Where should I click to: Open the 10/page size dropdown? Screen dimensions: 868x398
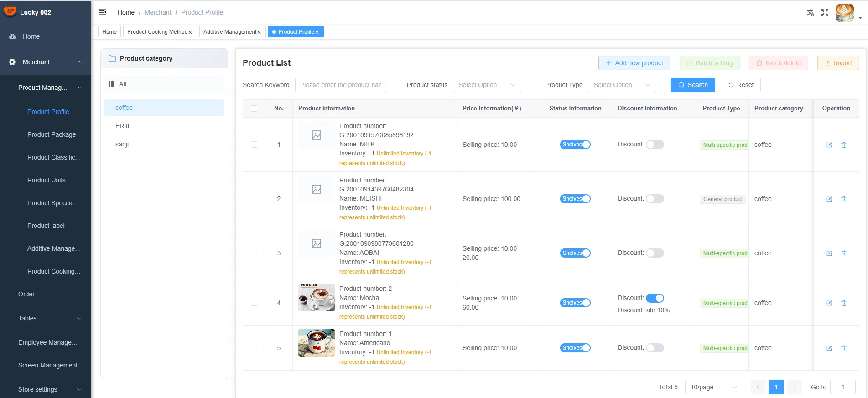point(714,387)
